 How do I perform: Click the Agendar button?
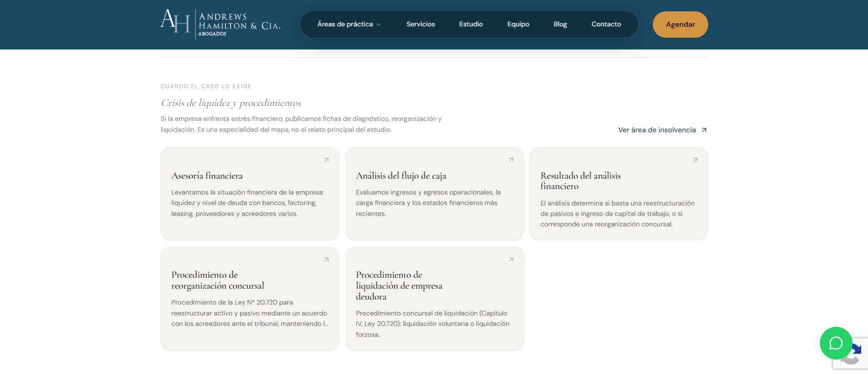coord(680,25)
